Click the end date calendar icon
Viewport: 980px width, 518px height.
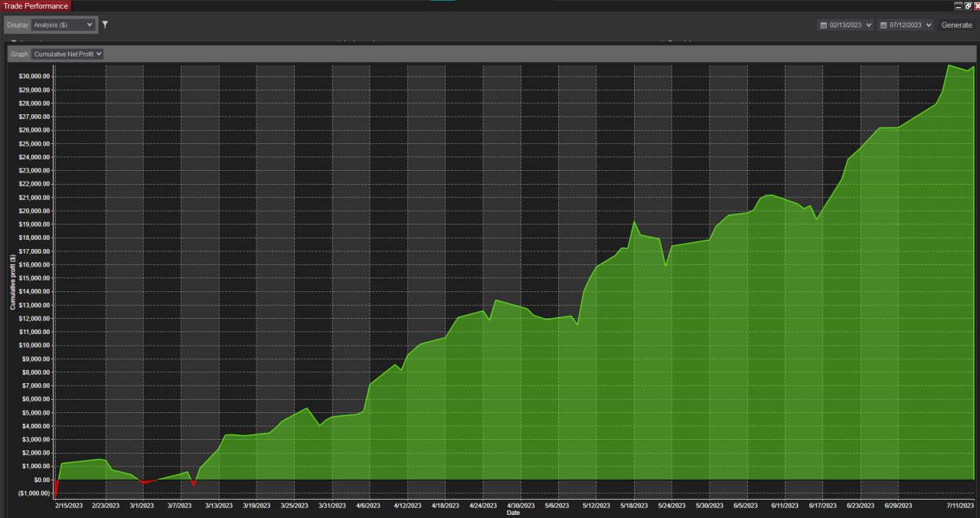[x=884, y=25]
